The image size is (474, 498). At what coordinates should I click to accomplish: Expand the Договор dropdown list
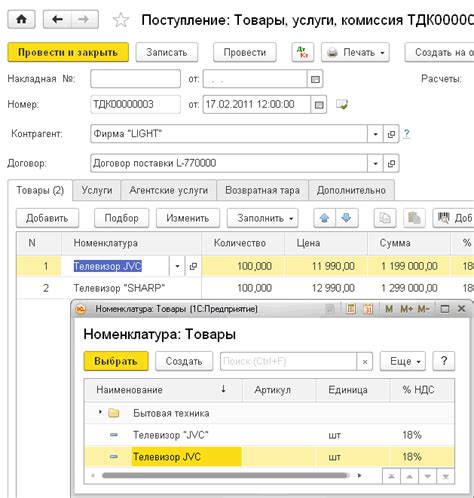375,163
